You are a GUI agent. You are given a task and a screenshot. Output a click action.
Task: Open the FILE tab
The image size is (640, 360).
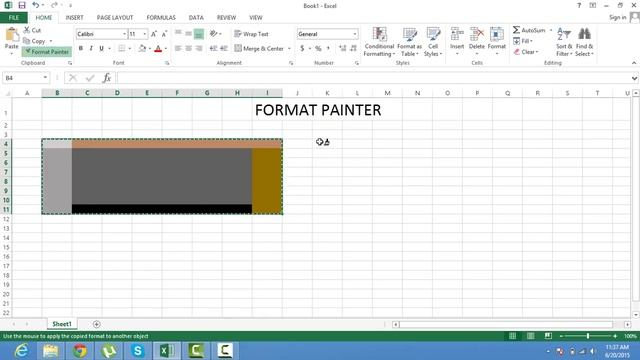click(x=14, y=18)
